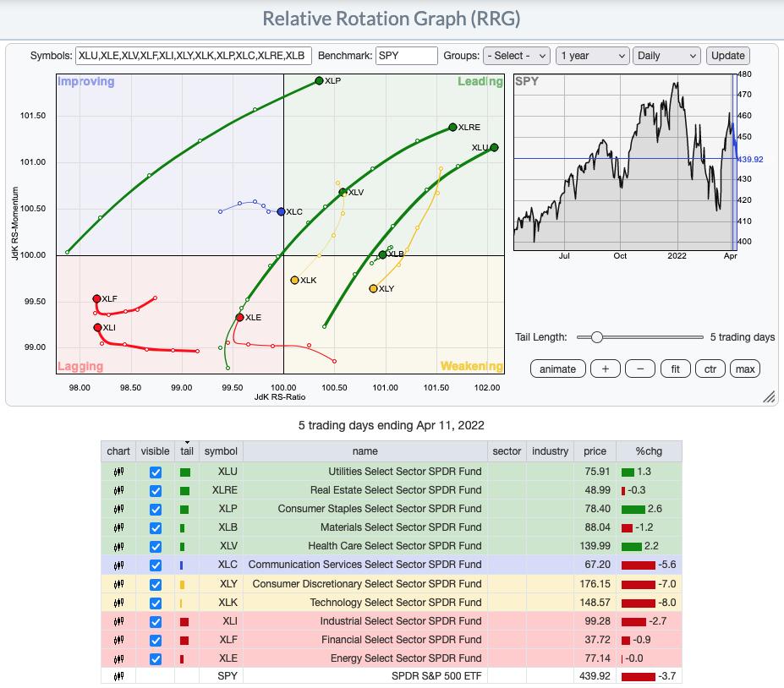Screen dimensions: 784x688
Task: Open chart icon for XLC row
Action: point(118,565)
